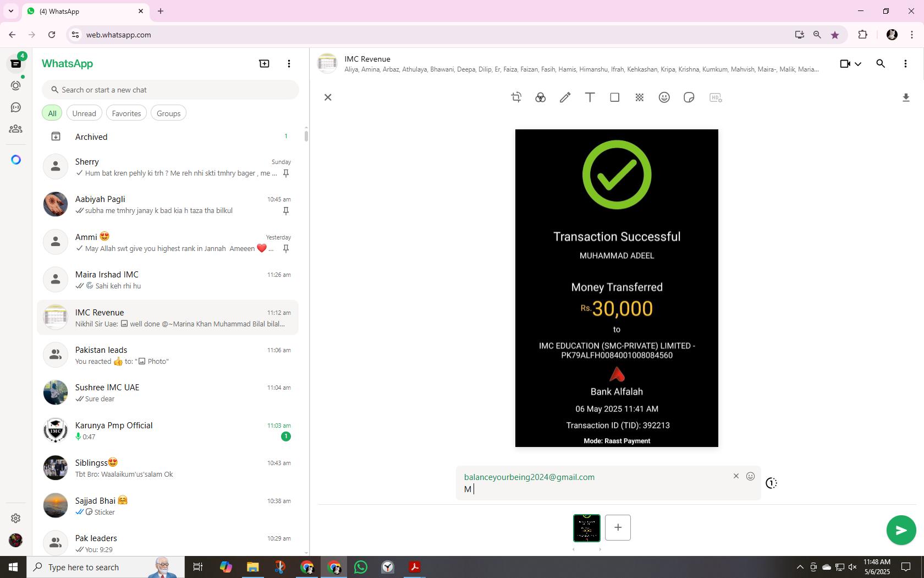Select the crop and rotate tool
The width and height of the screenshot is (924, 578).
(x=516, y=97)
